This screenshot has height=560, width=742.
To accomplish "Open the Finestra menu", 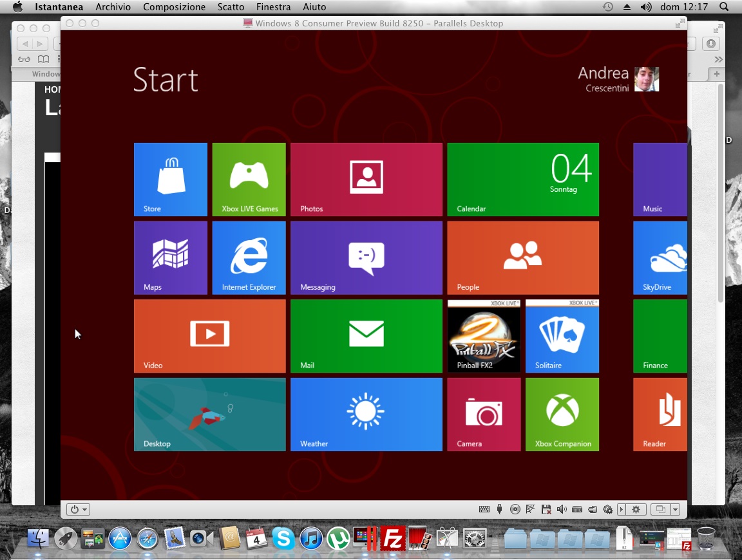I will 274,6.
